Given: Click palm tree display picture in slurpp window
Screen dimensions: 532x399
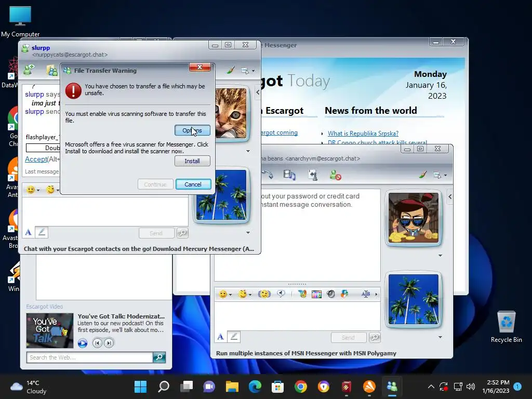Looking at the screenshot, I should (x=221, y=195).
